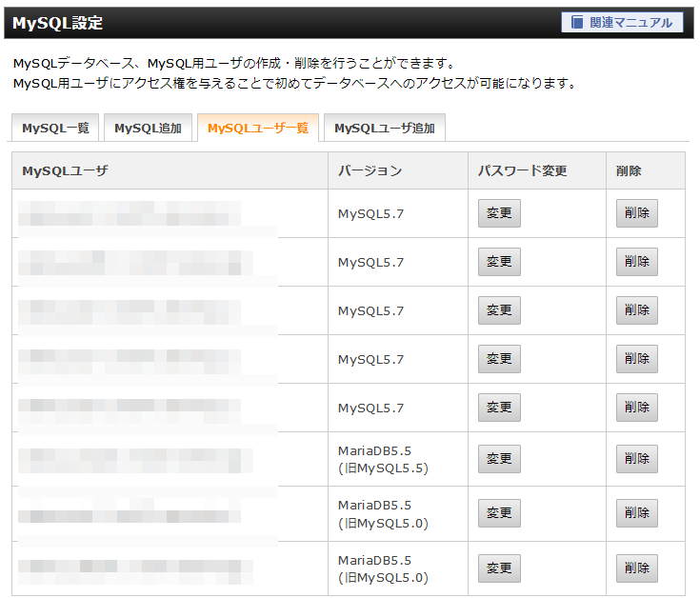Click 削除 in the first MySQL5.7 row
This screenshot has width=700, height=598.
point(637,213)
